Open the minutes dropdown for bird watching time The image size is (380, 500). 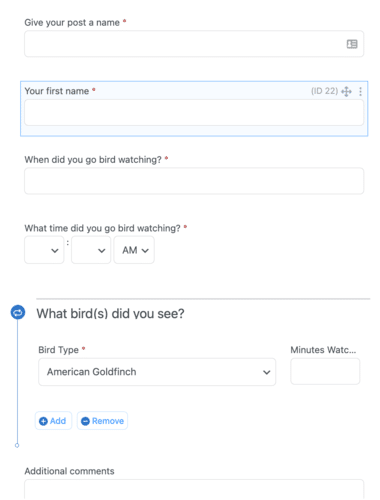[x=91, y=250]
